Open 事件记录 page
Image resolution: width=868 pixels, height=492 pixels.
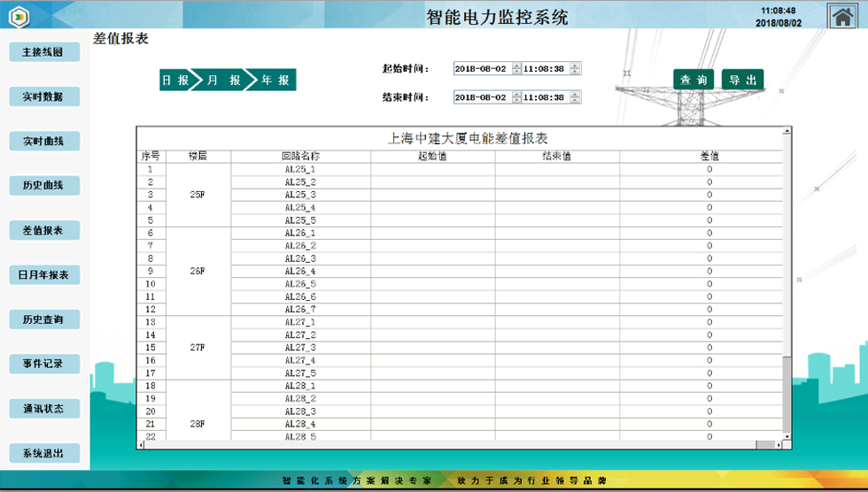click(x=43, y=364)
